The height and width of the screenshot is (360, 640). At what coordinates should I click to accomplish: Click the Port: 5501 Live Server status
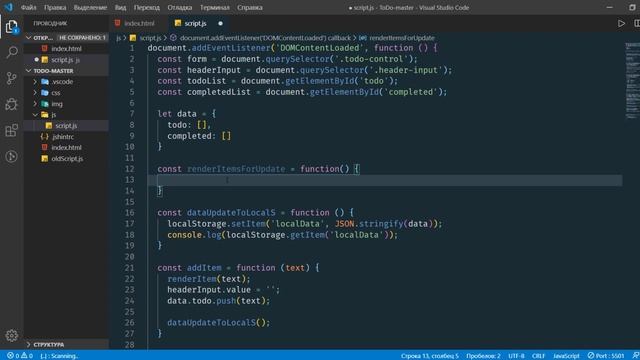click(x=606, y=356)
